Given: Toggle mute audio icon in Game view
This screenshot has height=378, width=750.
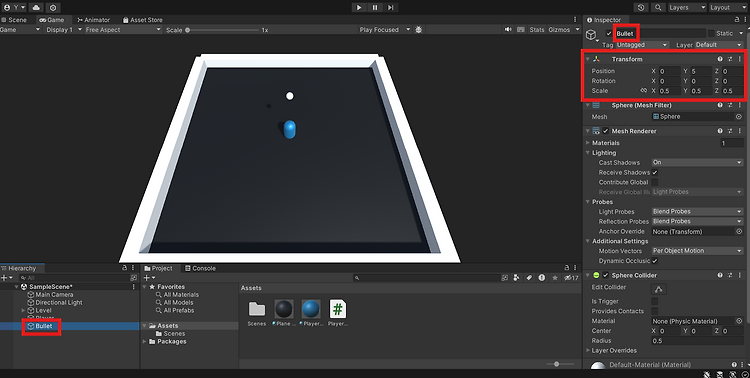Looking at the screenshot, I should pos(508,30).
